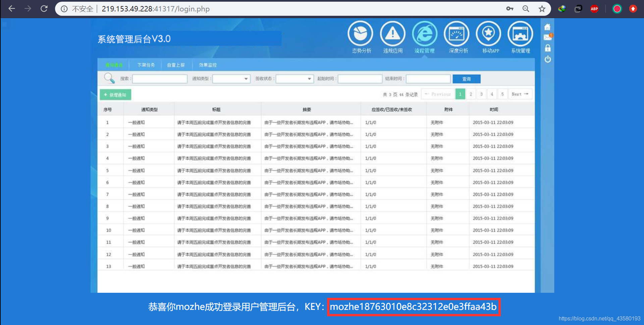
Task: Click the blue 查询 button
Action: 467,79
